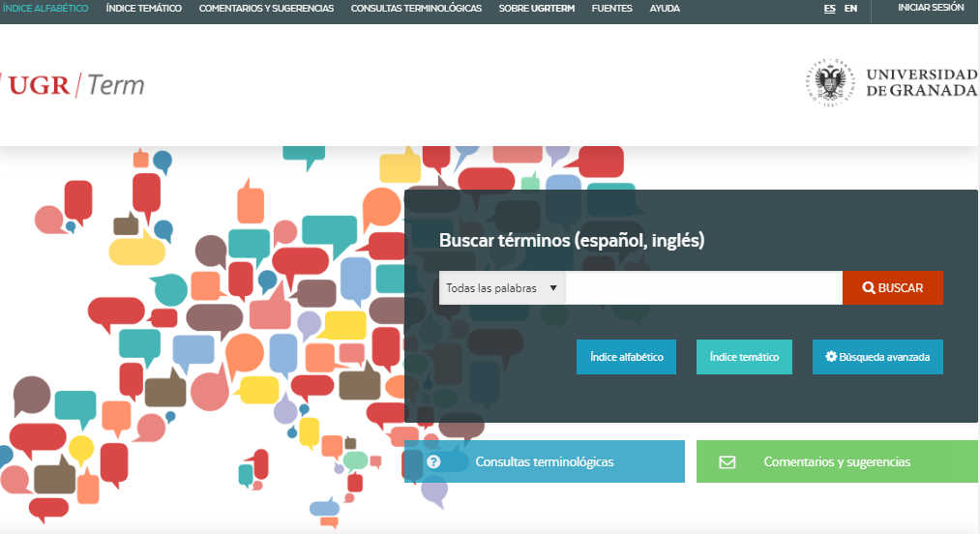This screenshot has height=534, width=980.
Task: Click the UGR Term logo
Action: (74, 85)
